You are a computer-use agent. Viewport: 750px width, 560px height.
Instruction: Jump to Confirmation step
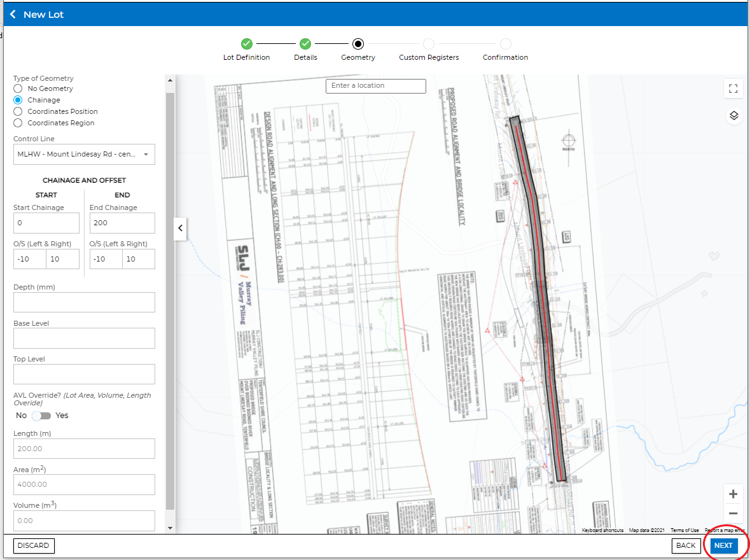click(x=505, y=44)
